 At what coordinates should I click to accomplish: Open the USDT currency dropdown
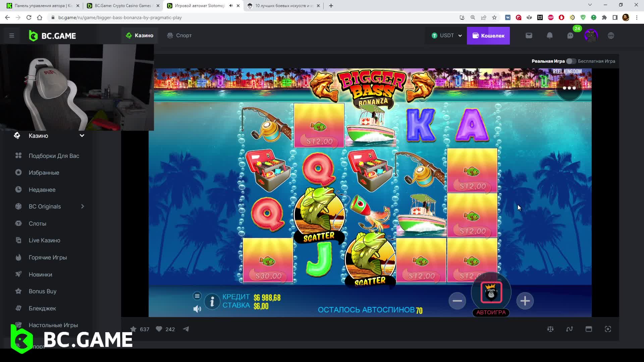[446, 36]
